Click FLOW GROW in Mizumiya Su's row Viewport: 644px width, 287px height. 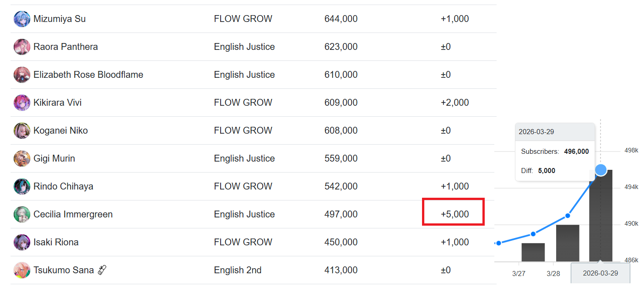coord(243,19)
